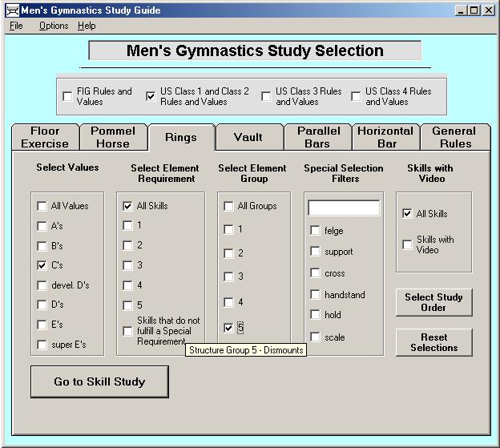Uncheck Element Group 5
500x448 pixels.
pyautogui.click(x=228, y=328)
